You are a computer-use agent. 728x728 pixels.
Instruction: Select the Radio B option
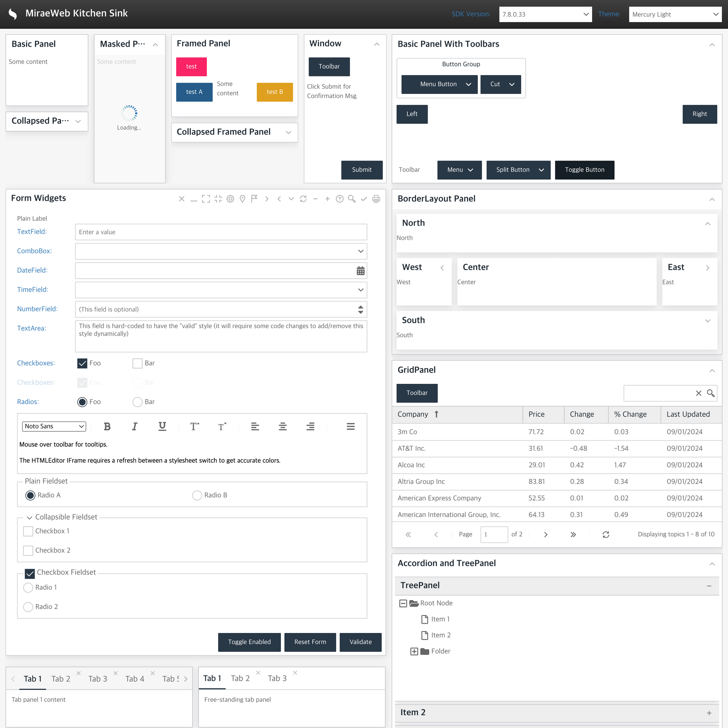[197, 495]
